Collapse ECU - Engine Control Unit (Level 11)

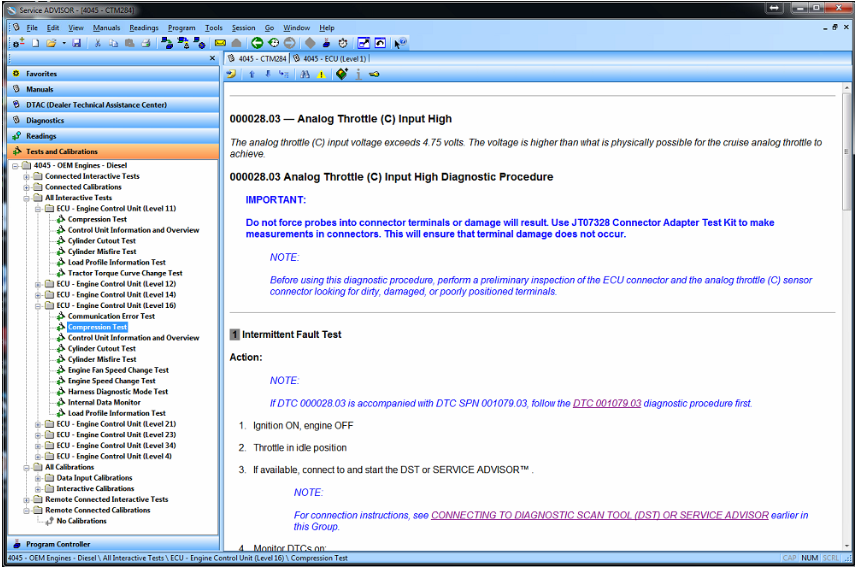[38, 209]
